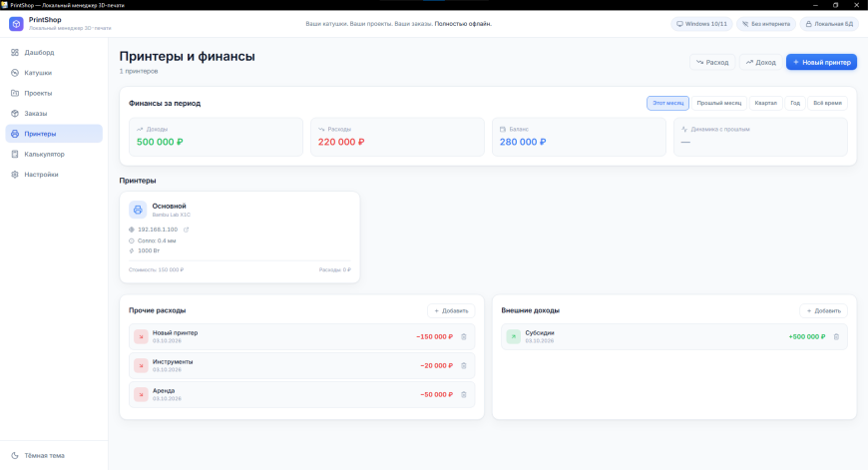
Task: Select the Прошлый месяц period
Action: (x=719, y=103)
